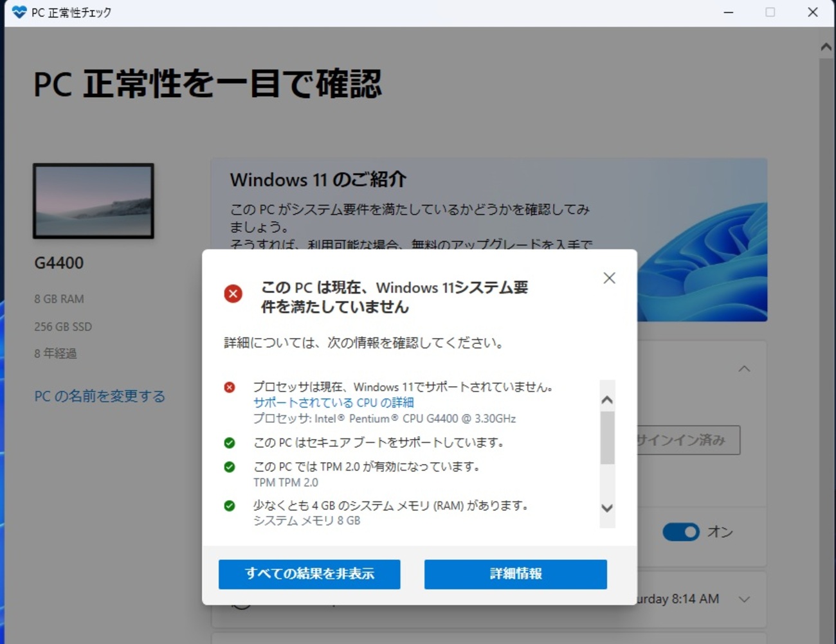Click the すべての結果を非表示 button

point(309,574)
